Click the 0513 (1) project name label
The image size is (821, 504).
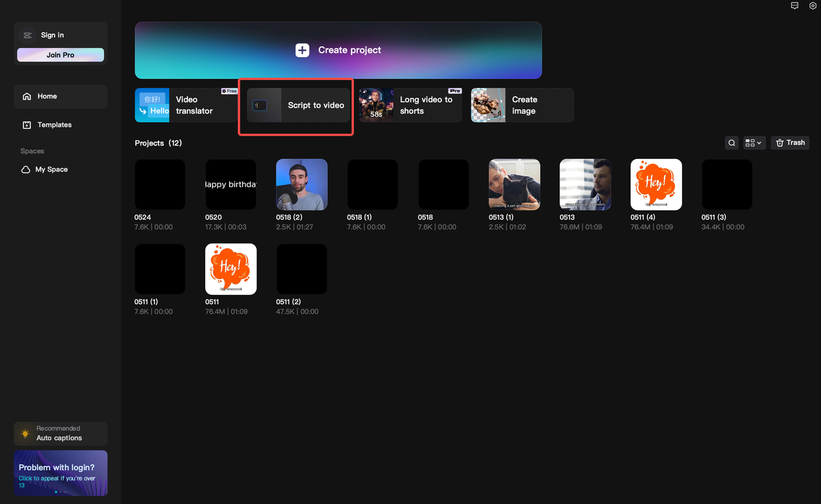(501, 217)
